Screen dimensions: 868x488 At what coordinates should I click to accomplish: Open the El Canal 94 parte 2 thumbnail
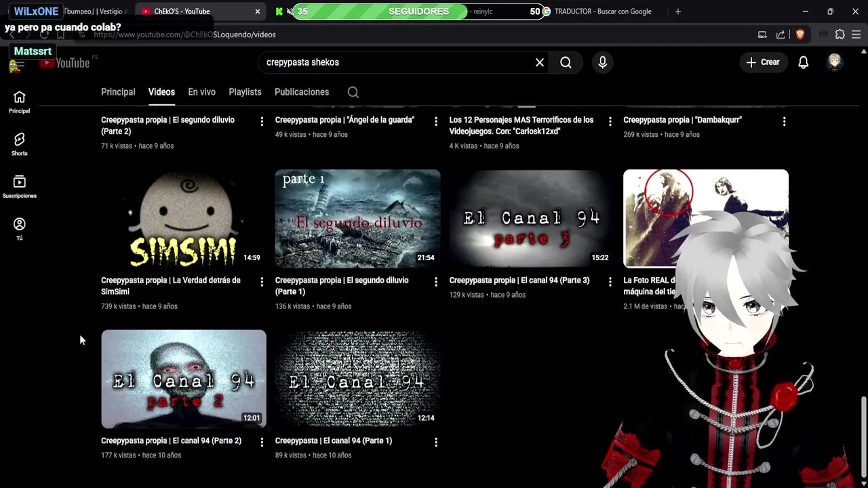coord(184,380)
